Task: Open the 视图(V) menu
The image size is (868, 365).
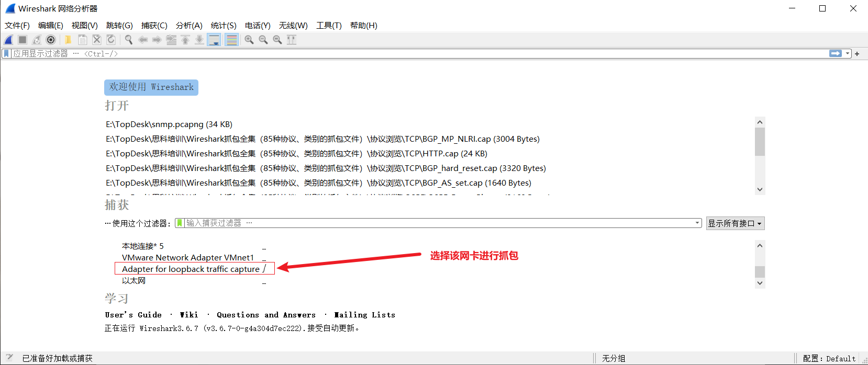Action: pyautogui.click(x=85, y=25)
